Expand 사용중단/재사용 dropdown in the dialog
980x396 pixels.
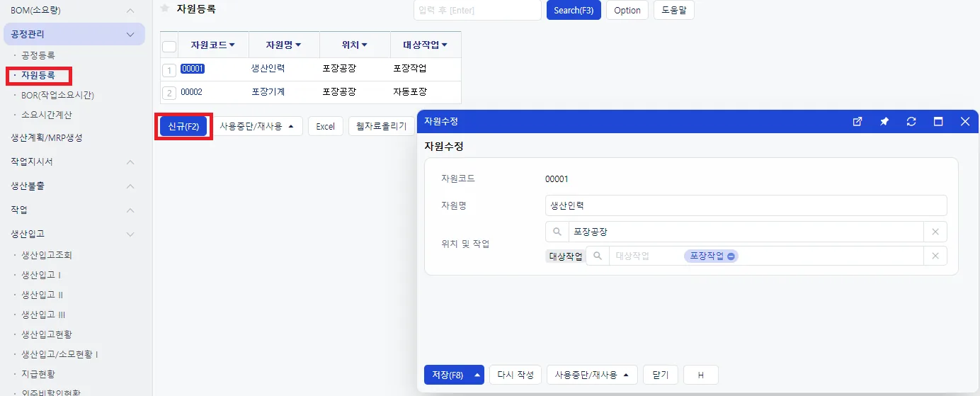click(x=626, y=375)
